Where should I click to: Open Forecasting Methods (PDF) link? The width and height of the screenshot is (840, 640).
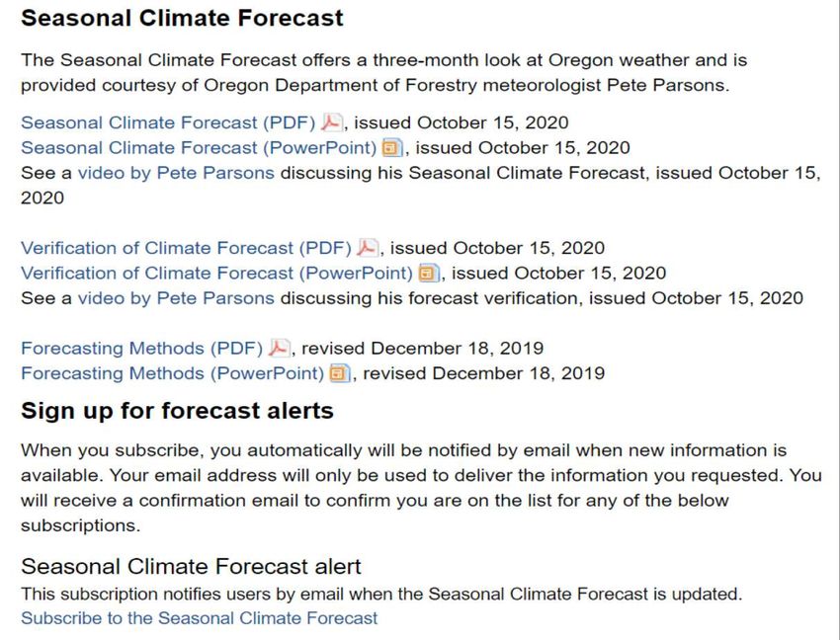[x=142, y=348]
